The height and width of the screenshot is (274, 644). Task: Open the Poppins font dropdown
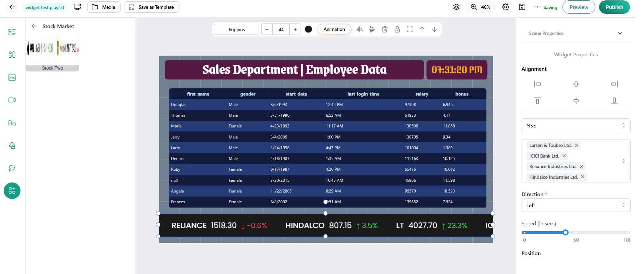(x=237, y=30)
